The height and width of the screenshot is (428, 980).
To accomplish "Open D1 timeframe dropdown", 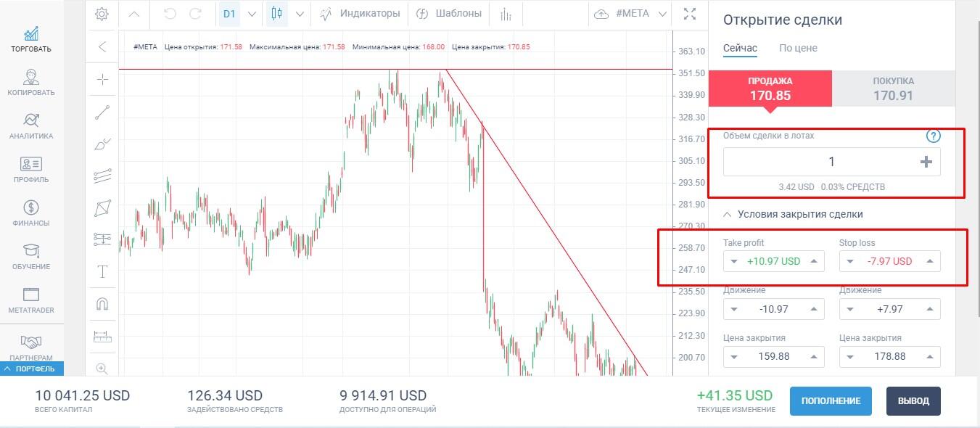I will click(252, 14).
